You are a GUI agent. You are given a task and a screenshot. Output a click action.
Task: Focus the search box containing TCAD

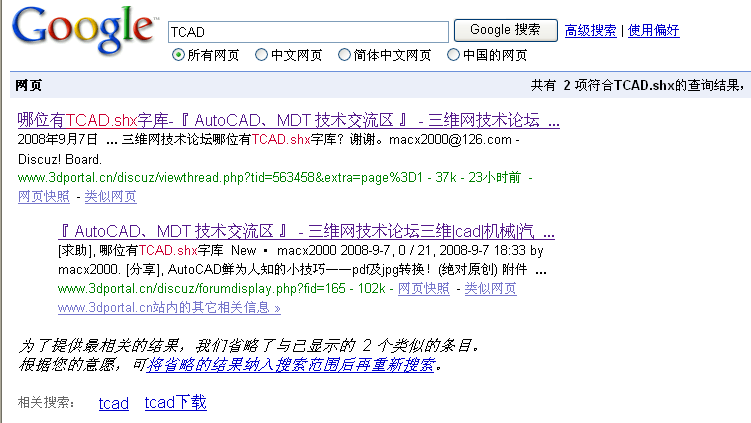tap(308, 32)
